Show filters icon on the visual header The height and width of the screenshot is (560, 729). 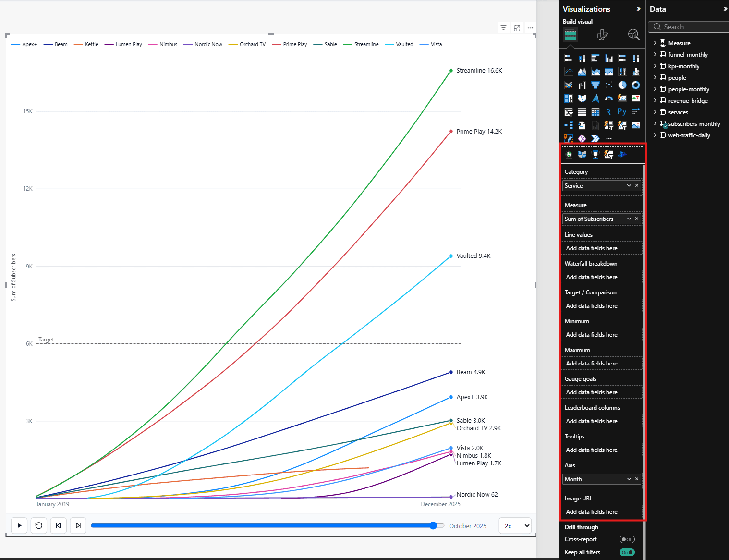[x=503, y=28]
